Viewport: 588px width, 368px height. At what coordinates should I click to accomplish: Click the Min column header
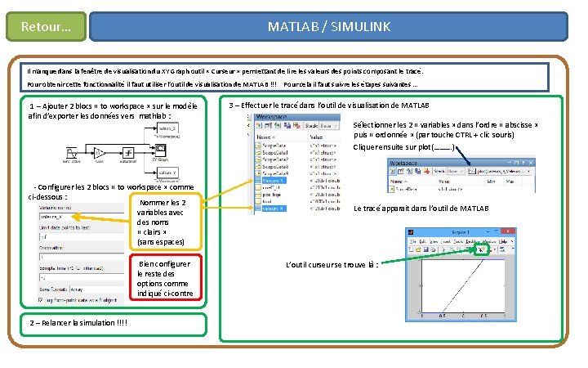pos(491,182)
